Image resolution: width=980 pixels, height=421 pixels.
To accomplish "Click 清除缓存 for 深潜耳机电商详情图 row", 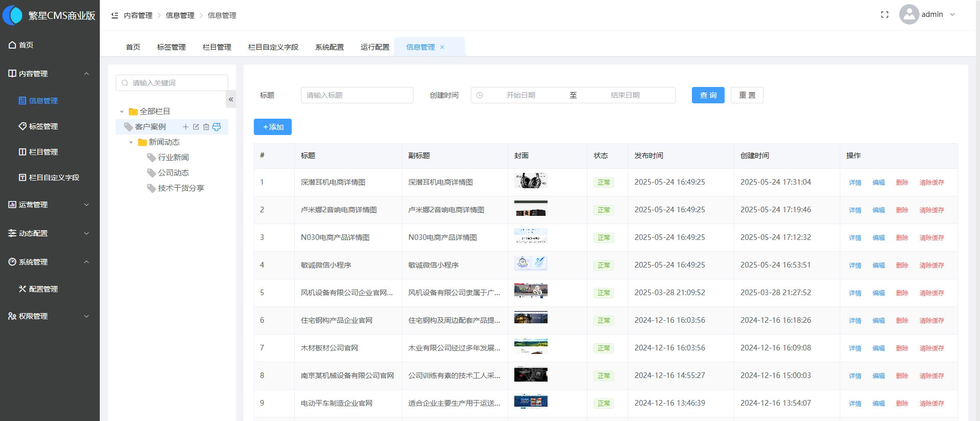I will point(931,183).
